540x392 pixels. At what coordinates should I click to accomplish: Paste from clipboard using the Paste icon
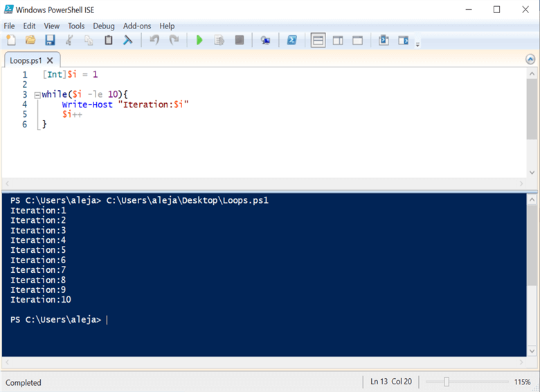(x=109, y=40)
